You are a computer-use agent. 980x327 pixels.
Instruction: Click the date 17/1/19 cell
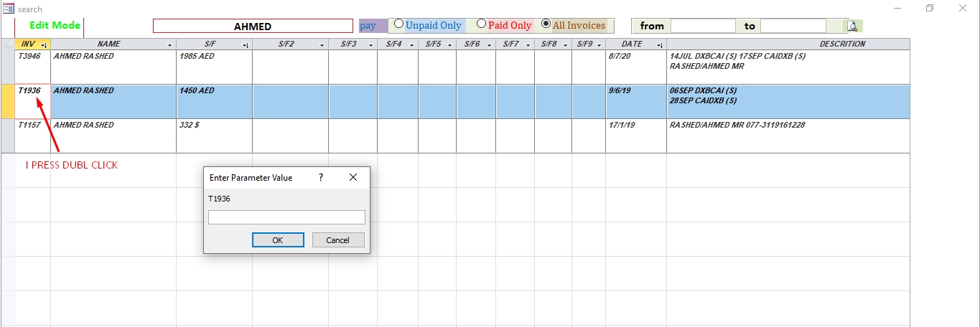click(636, 136)
